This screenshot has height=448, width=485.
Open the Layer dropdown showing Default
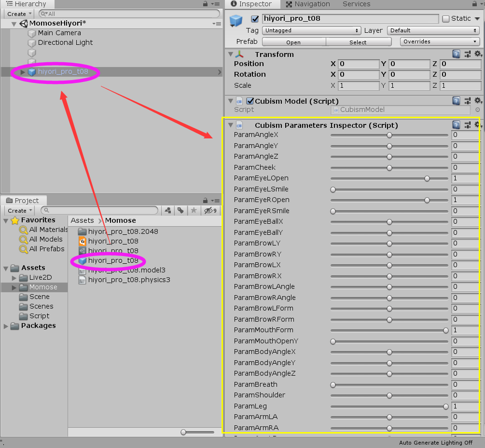[x=433, y=30]
